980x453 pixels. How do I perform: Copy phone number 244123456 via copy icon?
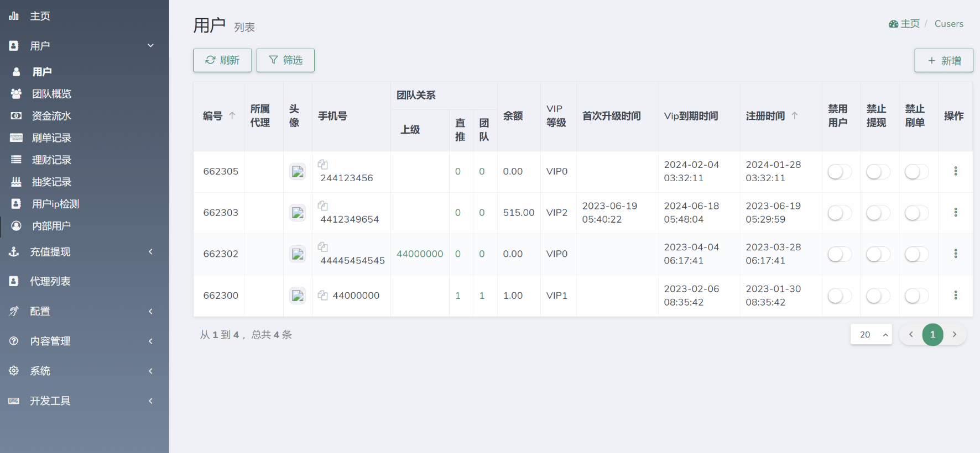(323, 164)
